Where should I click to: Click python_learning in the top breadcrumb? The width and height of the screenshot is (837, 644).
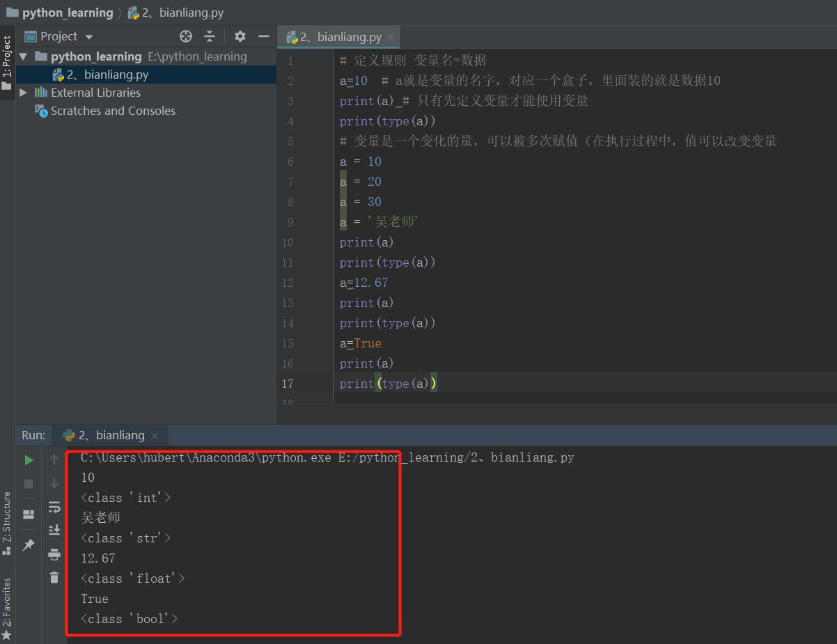68,13
